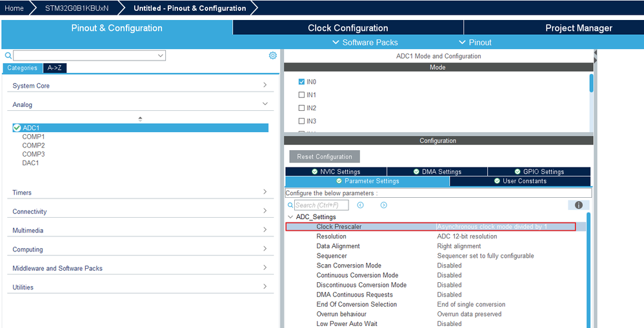
Task: Select the Categories view tab
Action: pos(22,68)
